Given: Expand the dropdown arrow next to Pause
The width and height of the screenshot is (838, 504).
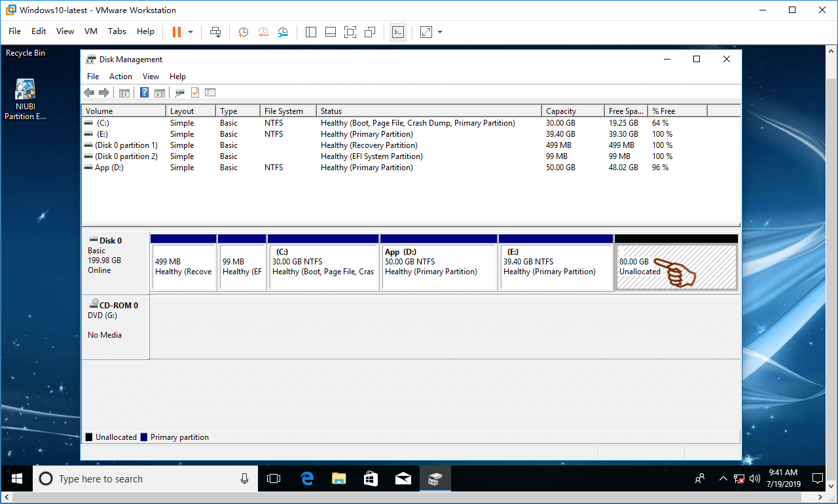Looking at the screenshot, I should (x=191, y=32).
